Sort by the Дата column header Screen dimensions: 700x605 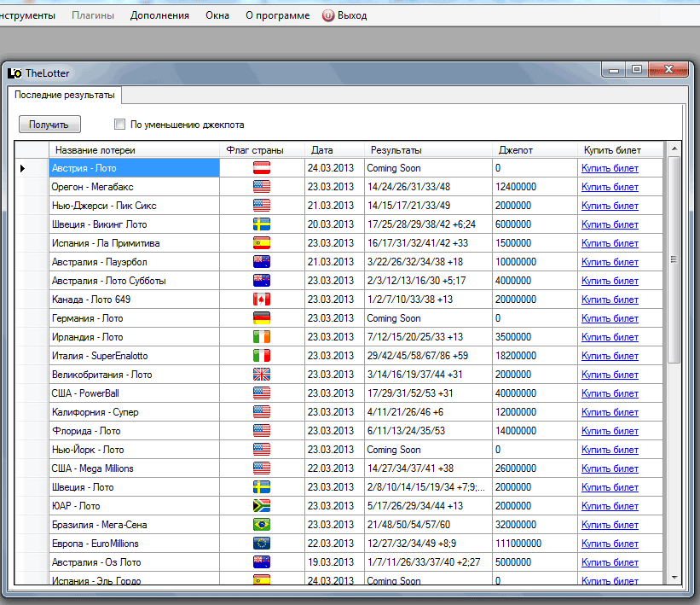pos(334,150)
